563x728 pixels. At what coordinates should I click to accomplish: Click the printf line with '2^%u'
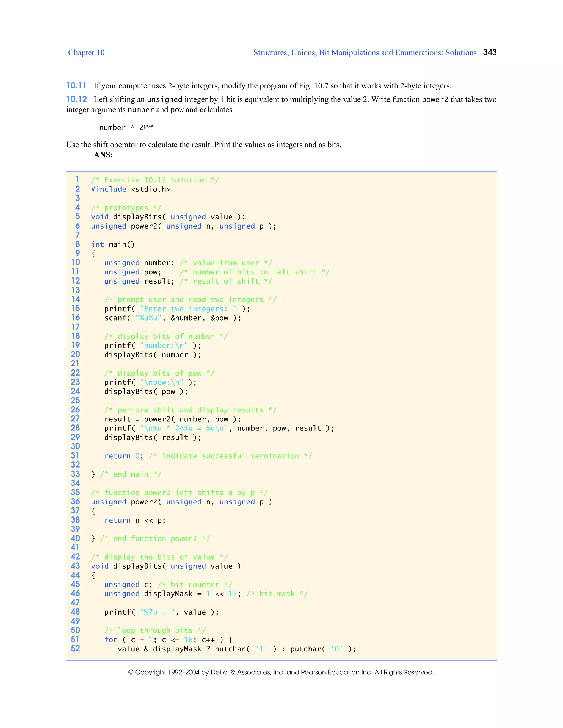coord(219,428)
